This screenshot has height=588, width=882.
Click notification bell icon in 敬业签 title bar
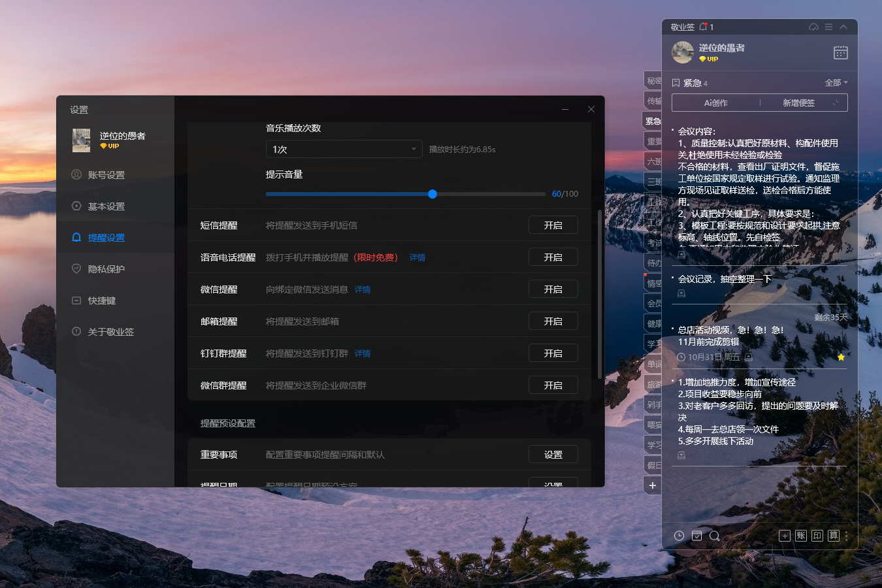(x=704, y=27)
